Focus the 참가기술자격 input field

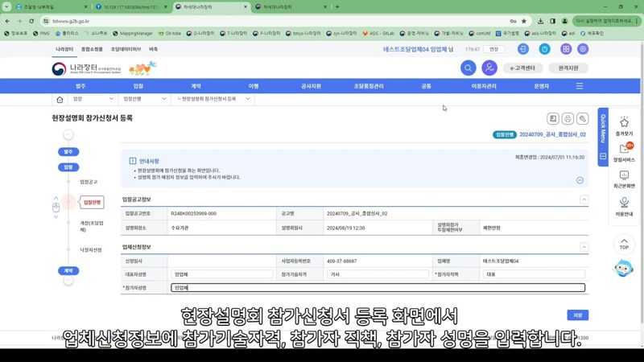[378, 274]
